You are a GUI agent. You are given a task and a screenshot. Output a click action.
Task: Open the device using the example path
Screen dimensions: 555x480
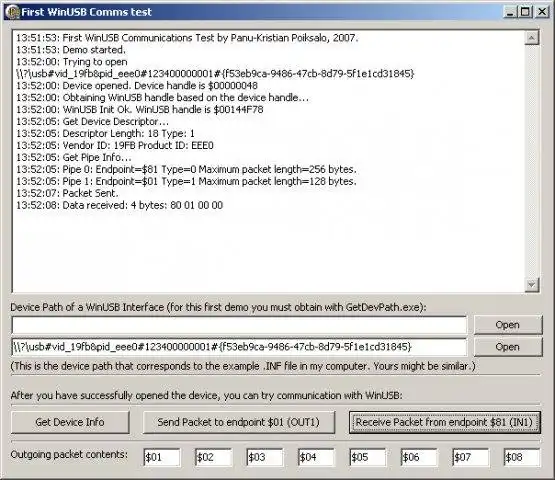508,347
